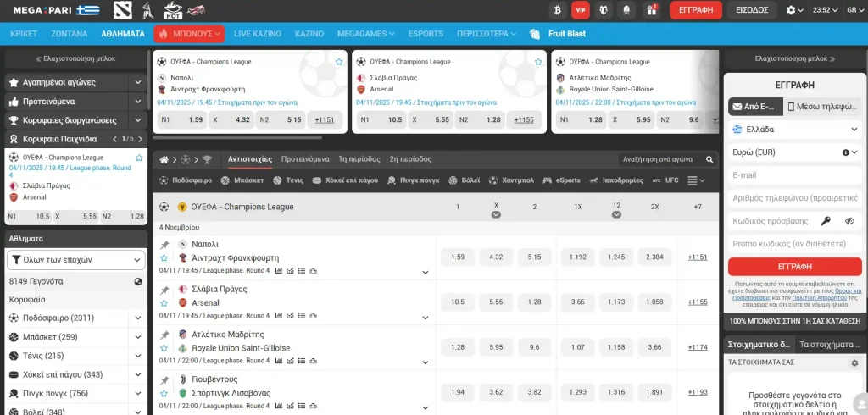This screenshot has height=415, width=868.
Task: Open the GR language dropdown
Action: click(855, 10)
